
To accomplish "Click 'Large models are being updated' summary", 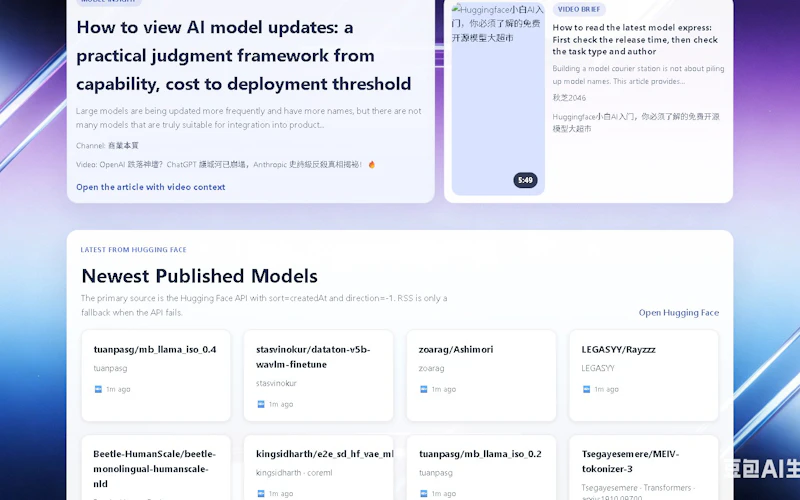I will pos(249,118).
